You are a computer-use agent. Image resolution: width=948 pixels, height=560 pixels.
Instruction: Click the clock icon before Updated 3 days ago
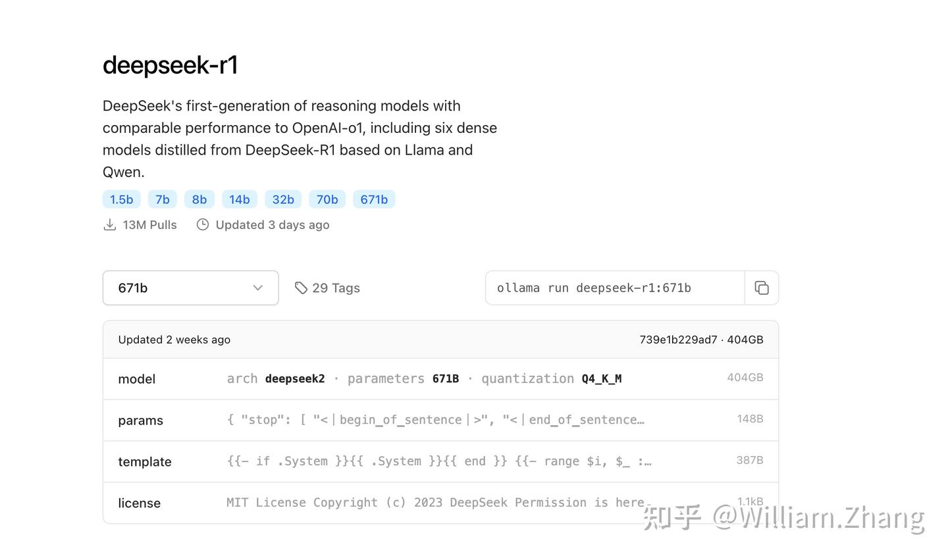point(203,224)
